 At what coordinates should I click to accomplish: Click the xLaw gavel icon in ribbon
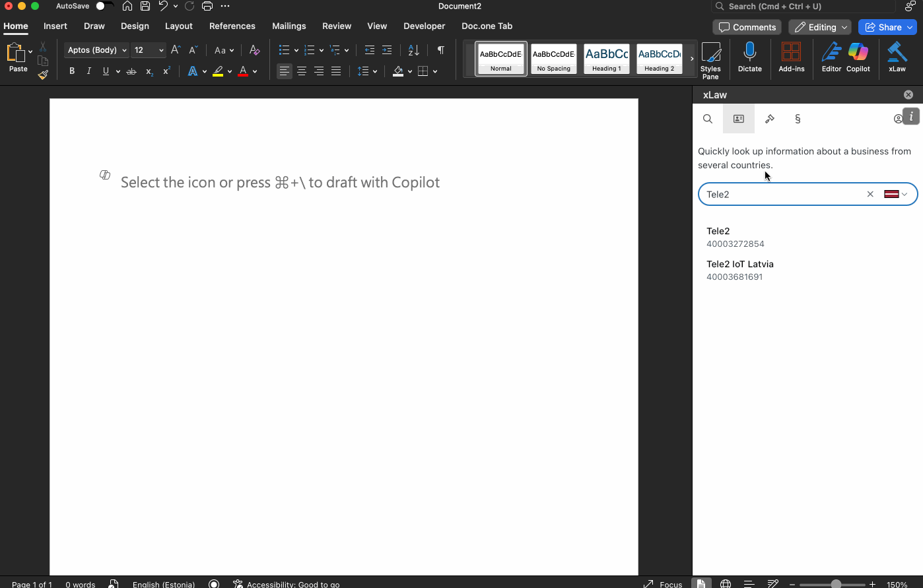click(897, 57)
